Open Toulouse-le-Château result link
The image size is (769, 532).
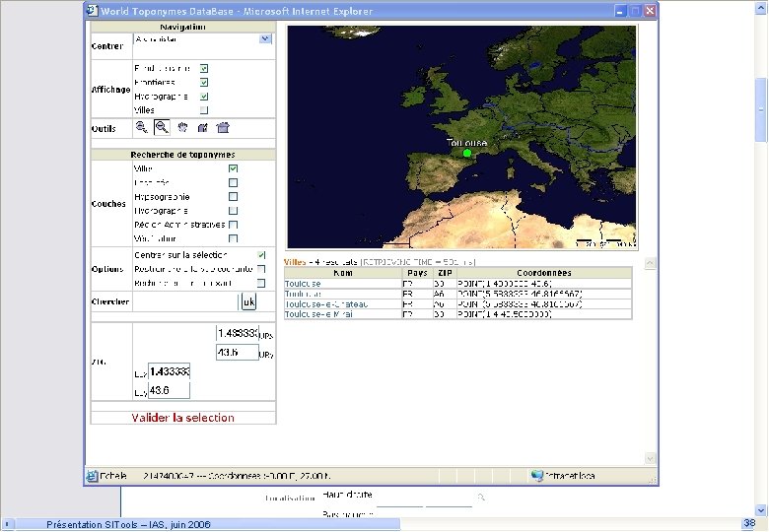point(325,304)
